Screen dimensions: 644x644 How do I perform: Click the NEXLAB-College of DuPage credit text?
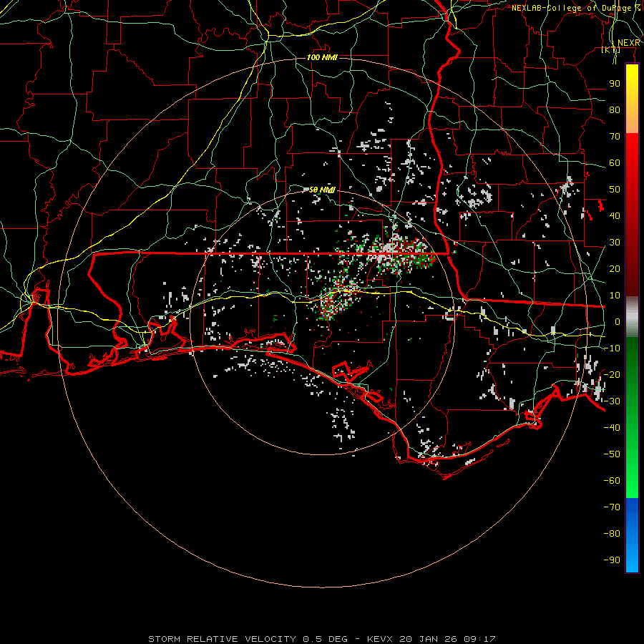click(x=575, y=8)
